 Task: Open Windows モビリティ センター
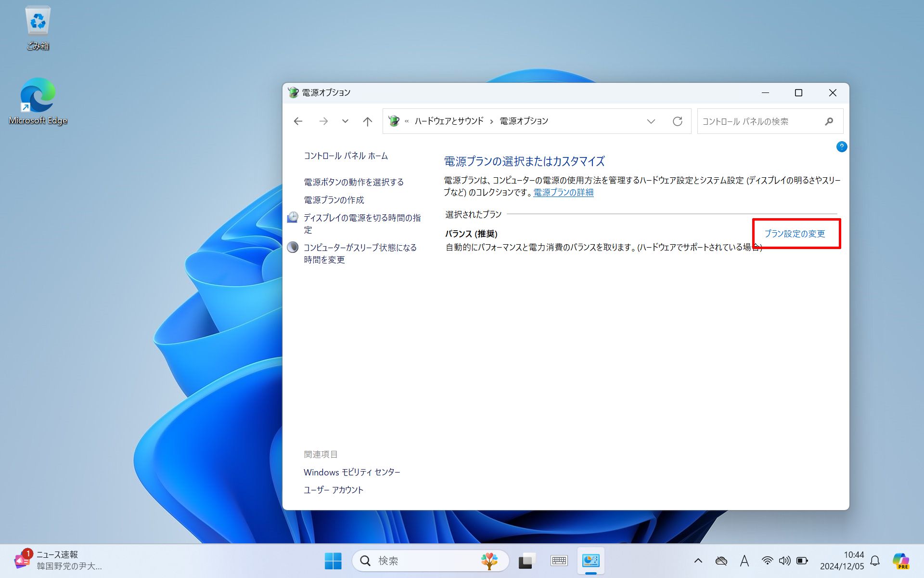tap(352, 473)
